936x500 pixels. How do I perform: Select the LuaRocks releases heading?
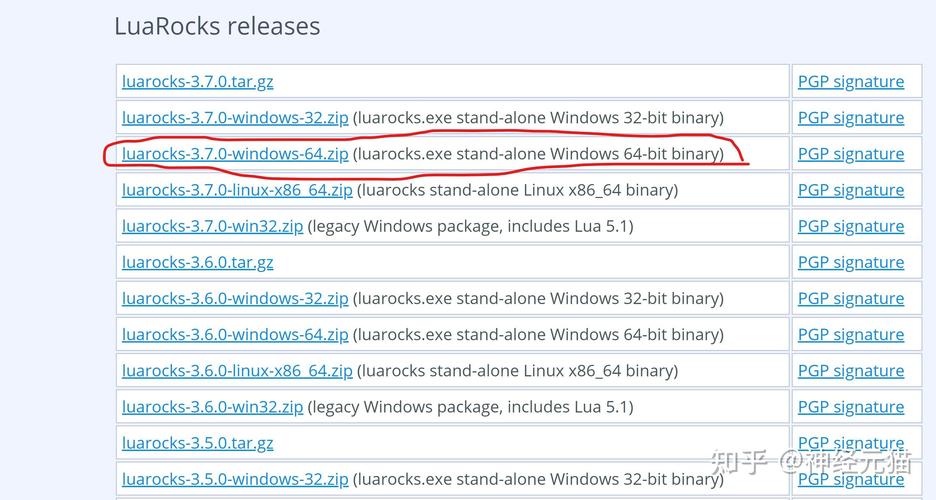217,26
